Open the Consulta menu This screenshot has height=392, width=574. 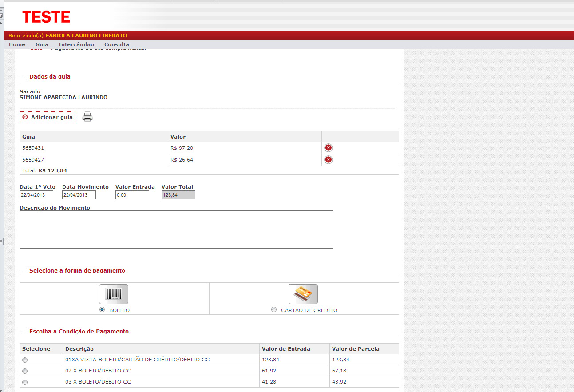click(117, 44)
